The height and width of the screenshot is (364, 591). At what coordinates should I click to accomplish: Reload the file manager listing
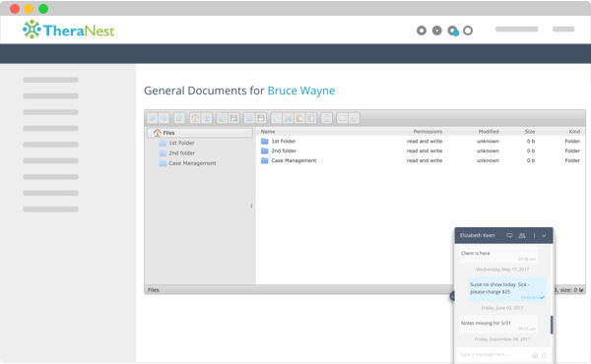pos(179,119)
